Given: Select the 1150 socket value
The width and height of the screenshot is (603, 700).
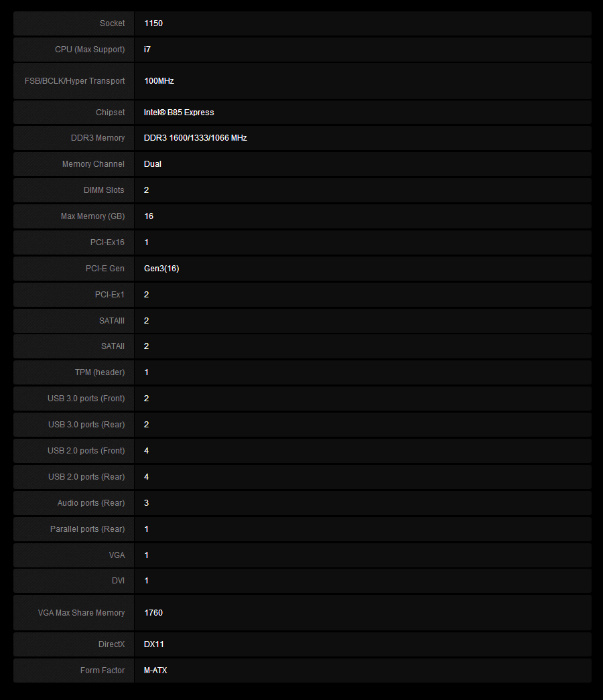Looking at the screenshot, I should coord(153,23).
